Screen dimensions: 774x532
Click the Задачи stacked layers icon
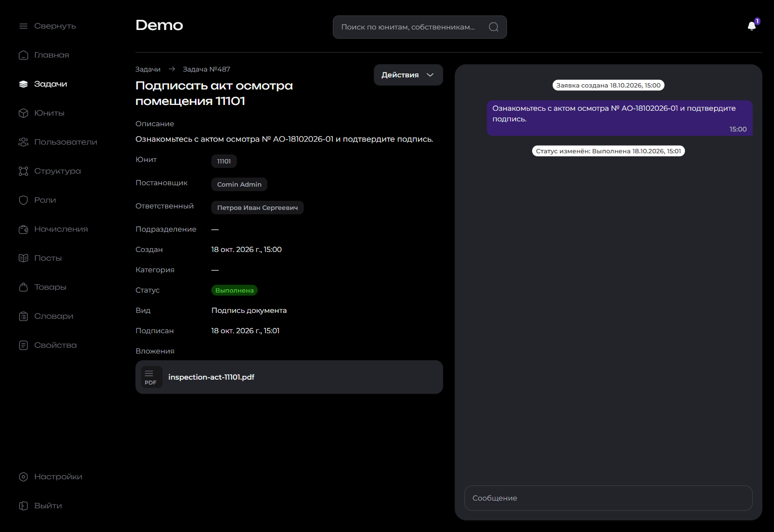tap(23, 84)
